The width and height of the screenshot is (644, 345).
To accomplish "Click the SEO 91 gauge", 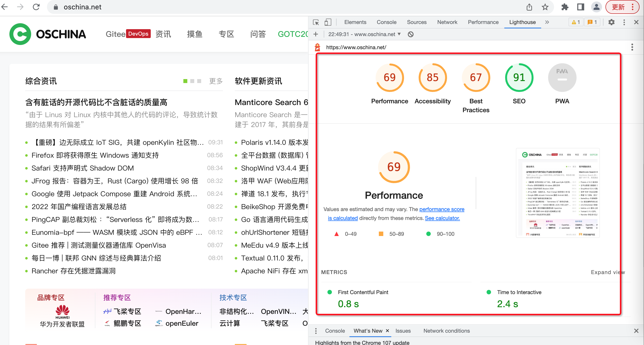I will (x=519, y=78).
